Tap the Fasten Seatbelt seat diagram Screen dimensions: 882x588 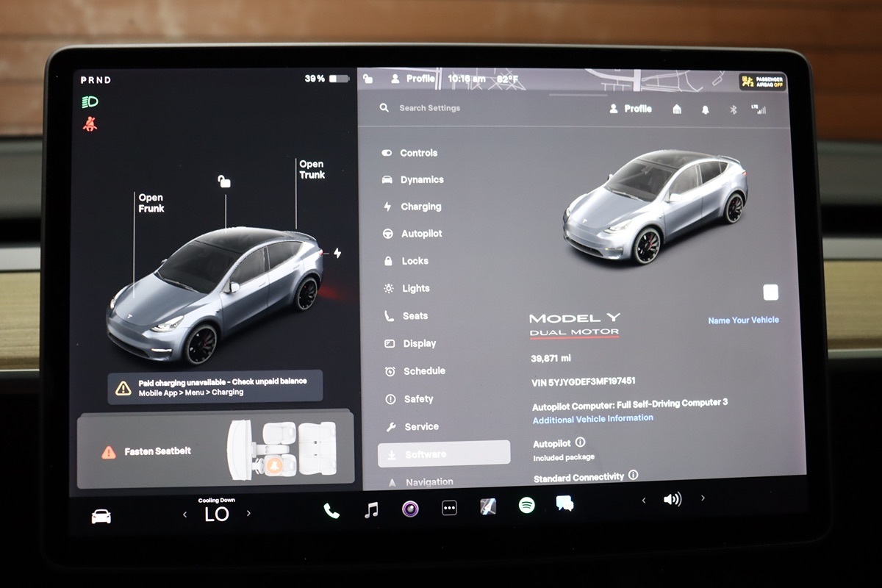pyautogui.click(x=281, y=448)
